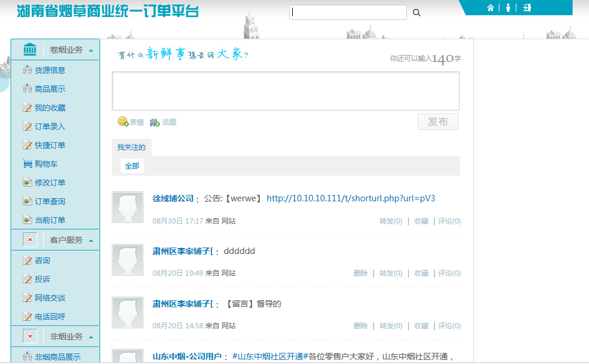Image resolution: width=589 pixels, height=364 pixels.
Task: Run a search with the magnifier icon
Action: (x=416, y=12)
